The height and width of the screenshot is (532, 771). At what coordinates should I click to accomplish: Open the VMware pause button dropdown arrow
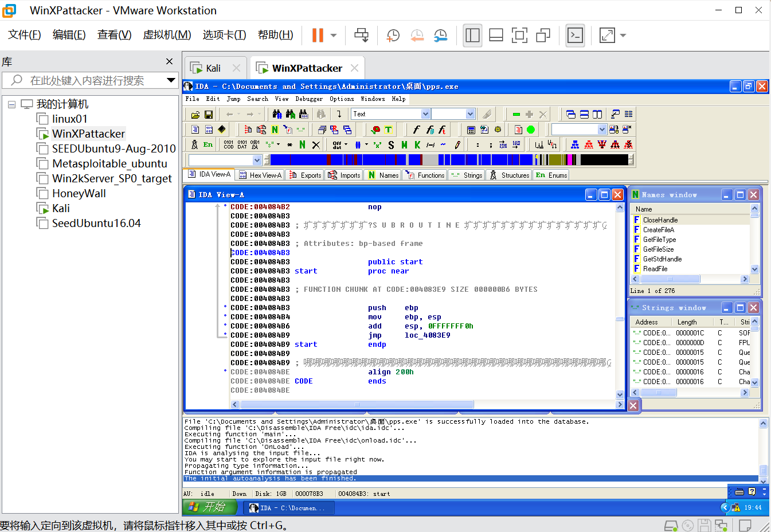(334, 35)
